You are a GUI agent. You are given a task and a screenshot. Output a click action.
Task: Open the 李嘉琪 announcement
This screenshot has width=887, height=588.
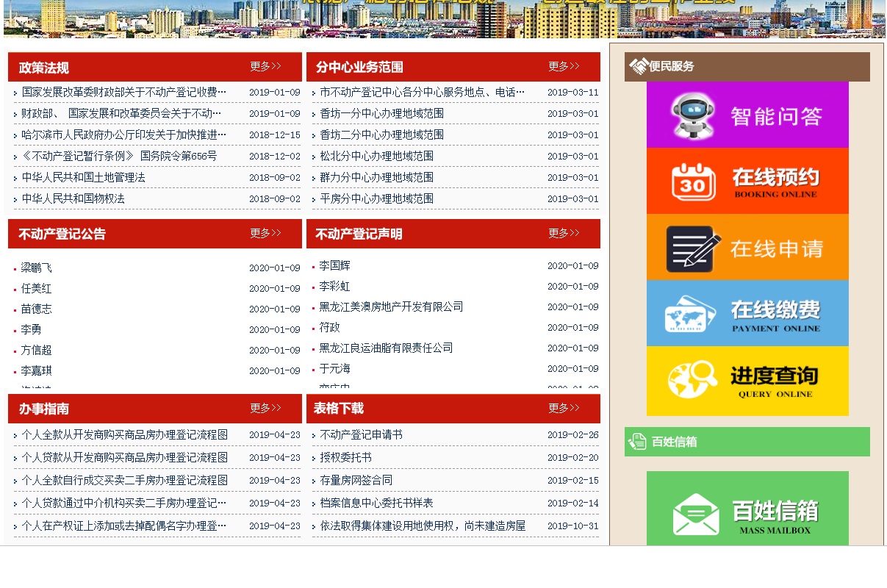pos(37,371)
